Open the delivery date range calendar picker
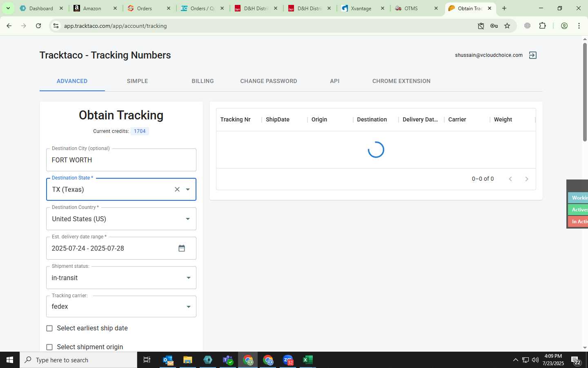The width and height of the screenshot is (588, 368). pyautogui.click(x=182, y=248)
